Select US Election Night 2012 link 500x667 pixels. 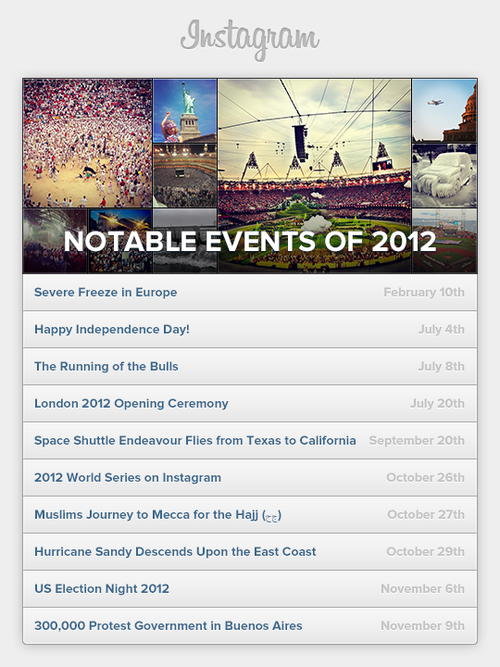(x=102, y=589)
